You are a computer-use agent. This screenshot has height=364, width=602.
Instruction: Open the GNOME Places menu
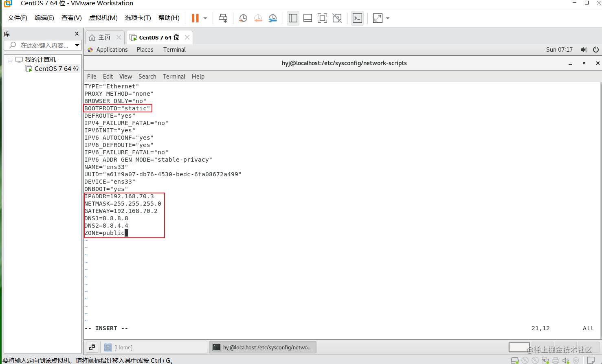(x=145, y=50)
